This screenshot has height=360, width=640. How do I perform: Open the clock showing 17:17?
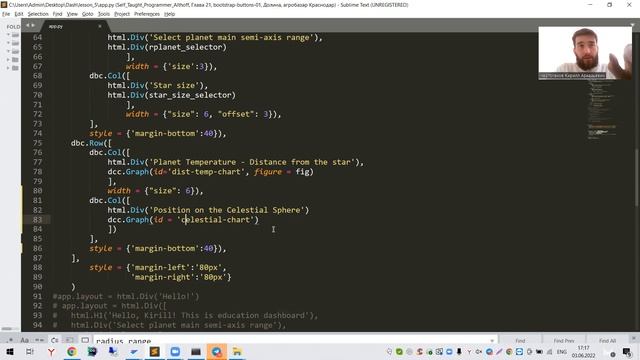[x=584, y=351]
